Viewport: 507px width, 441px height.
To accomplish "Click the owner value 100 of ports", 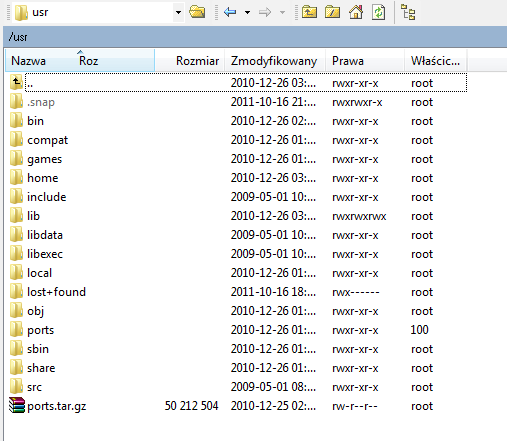I will coord(420,330).
